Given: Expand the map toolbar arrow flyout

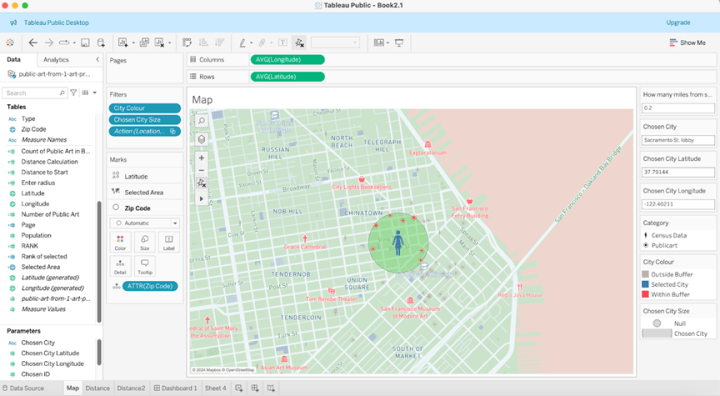Looking at the screenshot, I should [x=202, y=199].
